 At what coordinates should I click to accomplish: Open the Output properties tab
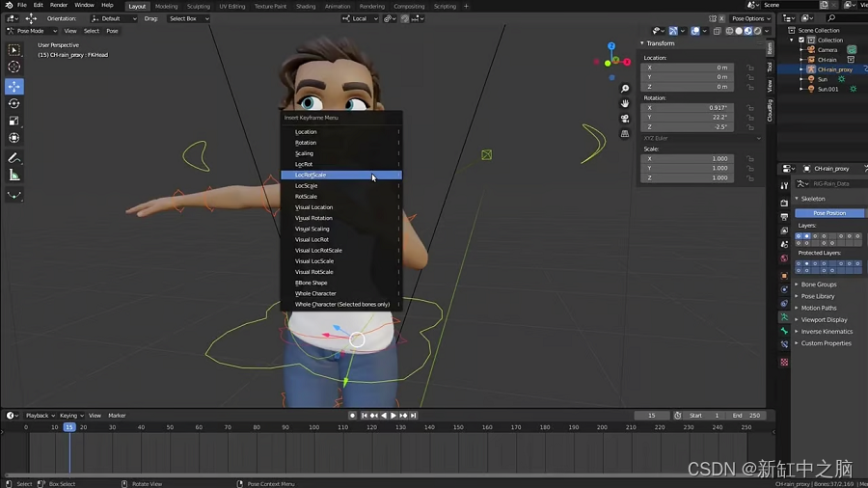(x=784, y=217)
